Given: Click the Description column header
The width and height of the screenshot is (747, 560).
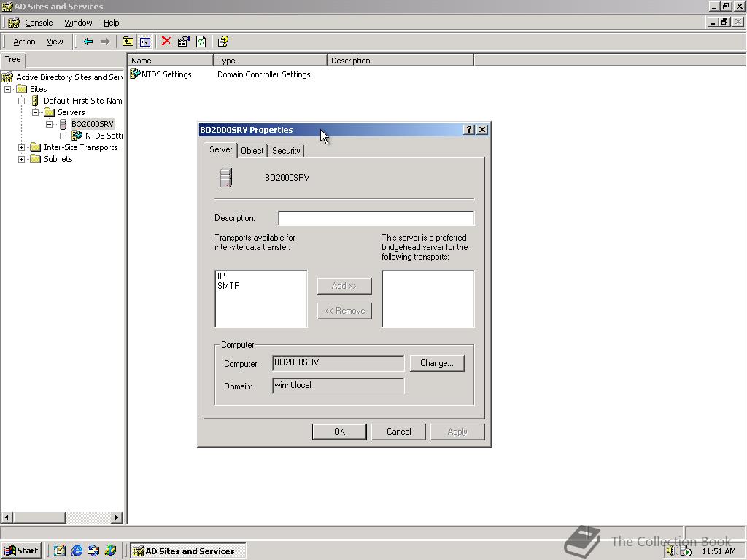Looking at the screenshot, I should pyautogui.click(x=400, y=61).
